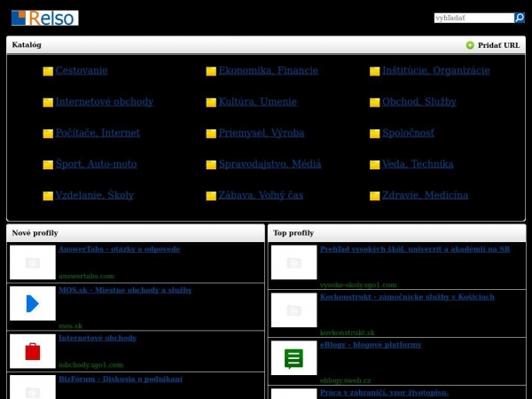Click the folder icon next to Počítače, Internet
Image resolution: width=532 pixels, height=399 pixels.
pos(48,134)
